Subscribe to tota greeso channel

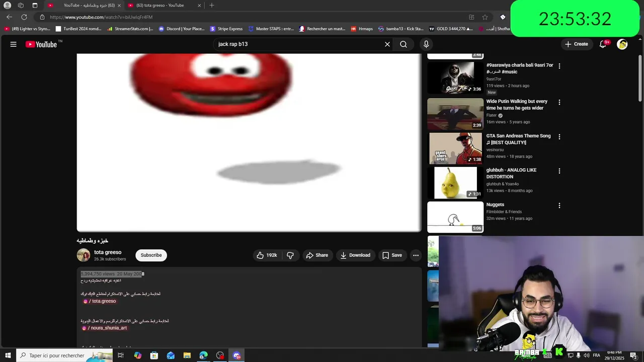tap(151, 255)
